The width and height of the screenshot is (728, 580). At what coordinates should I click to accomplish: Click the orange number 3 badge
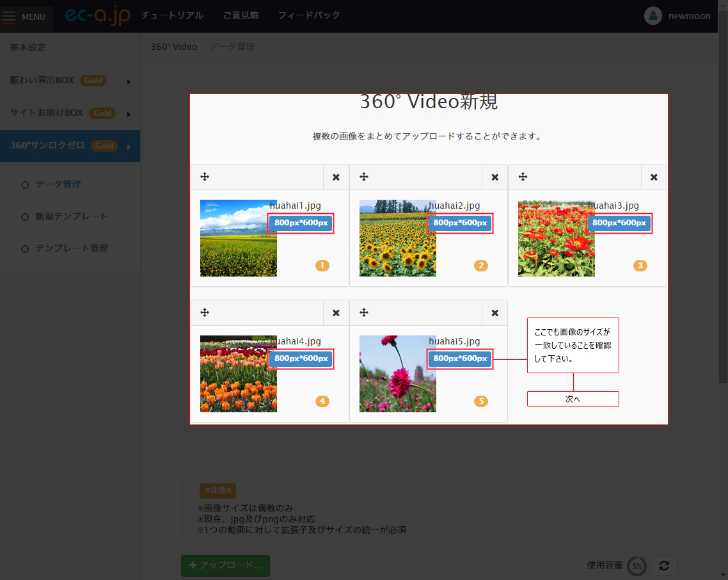[x=640, y=266]
